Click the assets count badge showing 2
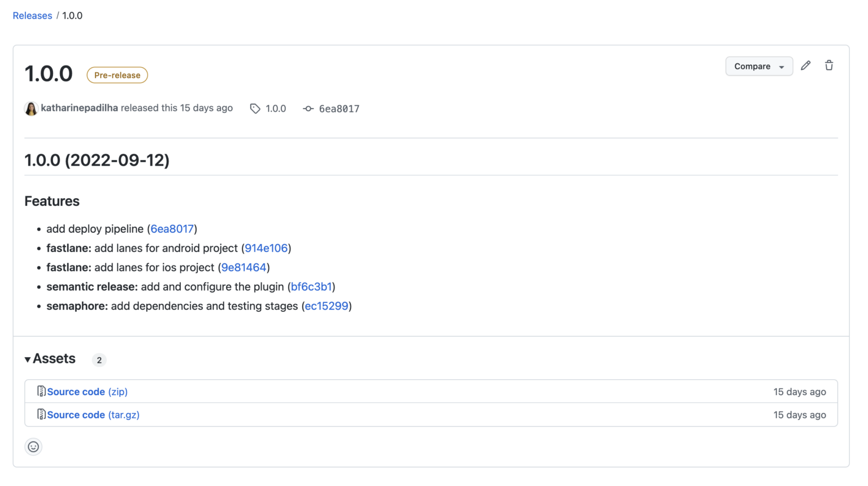Screen dimensions: 868x486 tap(99, 359)
